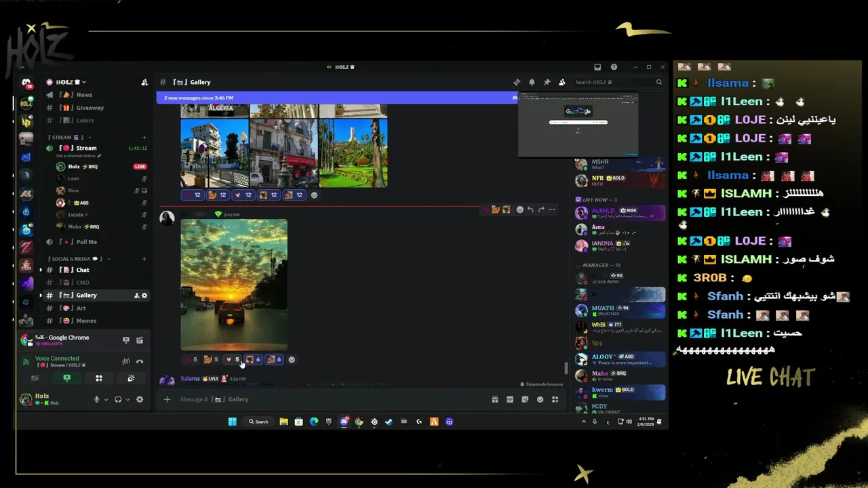The image size is (868, 488).
Task: Toggle the green screen share button
Action: (x=67, y=378)
